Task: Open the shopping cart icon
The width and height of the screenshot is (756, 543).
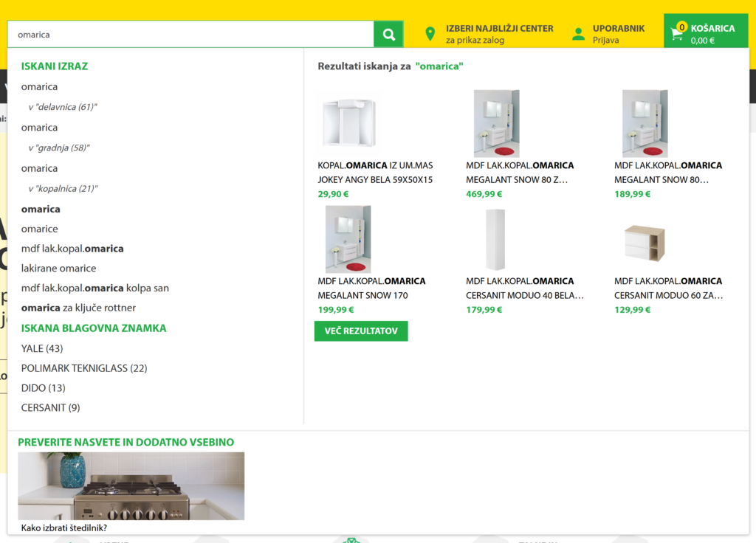Action: point(677,33)
